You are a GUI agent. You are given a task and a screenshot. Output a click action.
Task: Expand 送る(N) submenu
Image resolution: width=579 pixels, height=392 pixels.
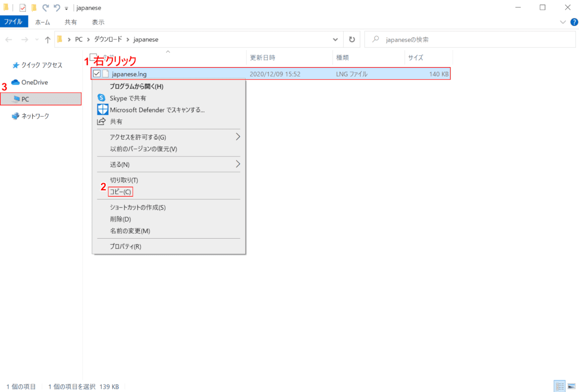pyautogui.click(x=169, y=164)
